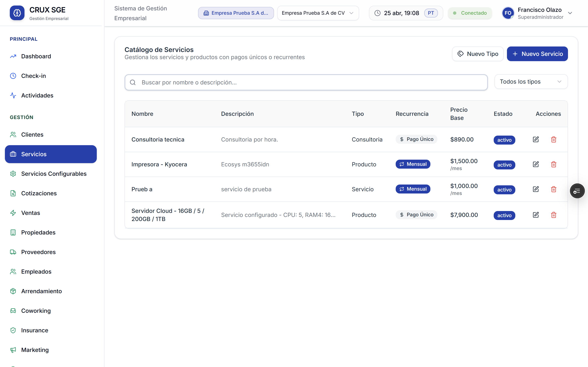
Task: Click the clock icon beside date
Action: point(377,13)
